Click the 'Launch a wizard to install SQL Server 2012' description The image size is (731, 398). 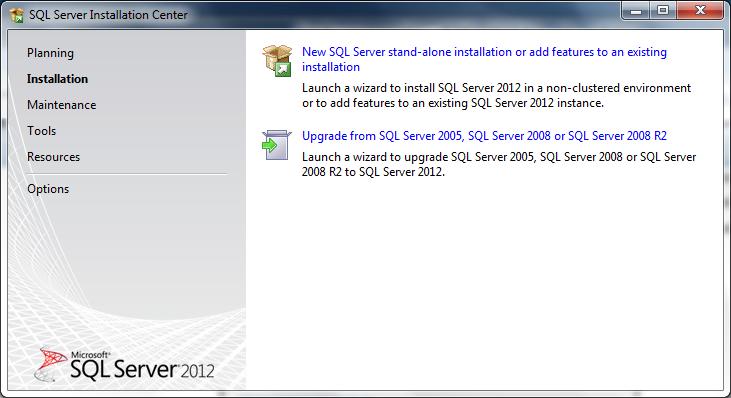497,96
